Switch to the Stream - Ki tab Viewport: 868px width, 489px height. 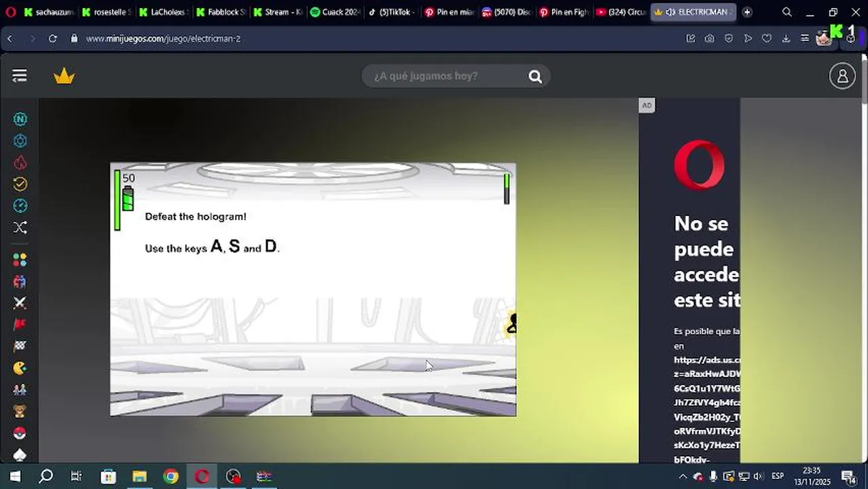277,12
